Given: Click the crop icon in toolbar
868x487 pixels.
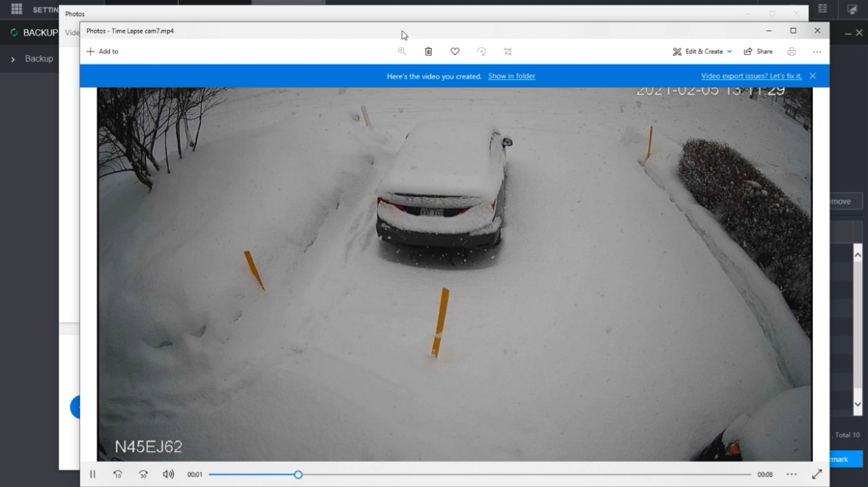Looking at the screenshot, I should [x=507, y=51].
